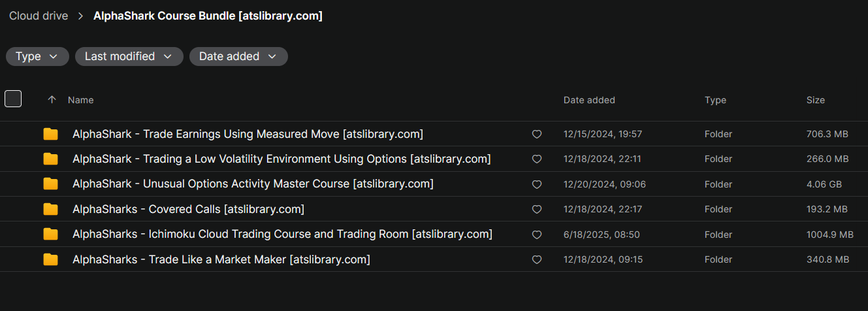Click folder icon for Trade Earnings Using Measured Move

(50, 134)
